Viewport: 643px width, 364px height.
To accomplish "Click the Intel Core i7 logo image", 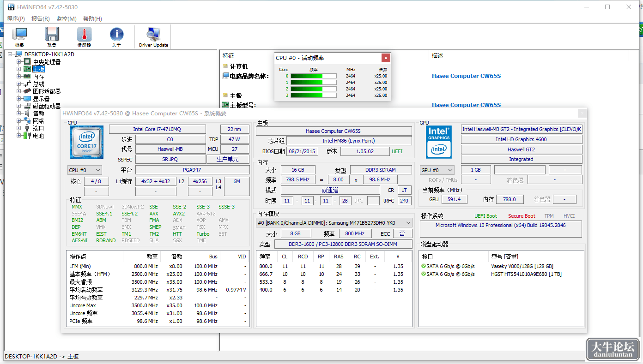I will coord(87,143).
